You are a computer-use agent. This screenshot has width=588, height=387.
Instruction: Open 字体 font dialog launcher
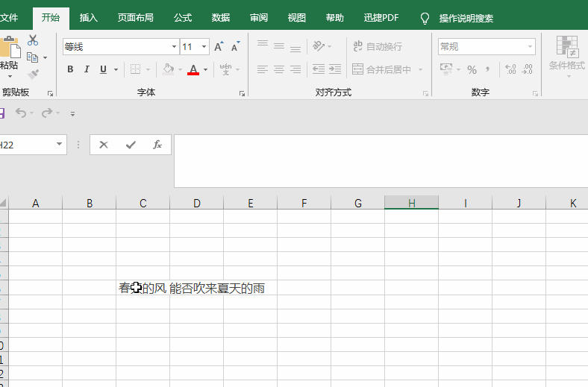click(x=243, y=94)
